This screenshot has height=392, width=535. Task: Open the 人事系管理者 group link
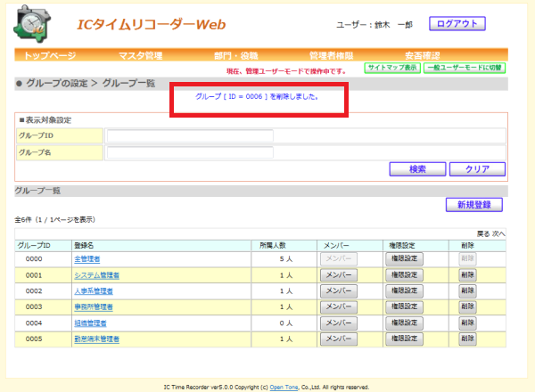click(x=94, y=291)
